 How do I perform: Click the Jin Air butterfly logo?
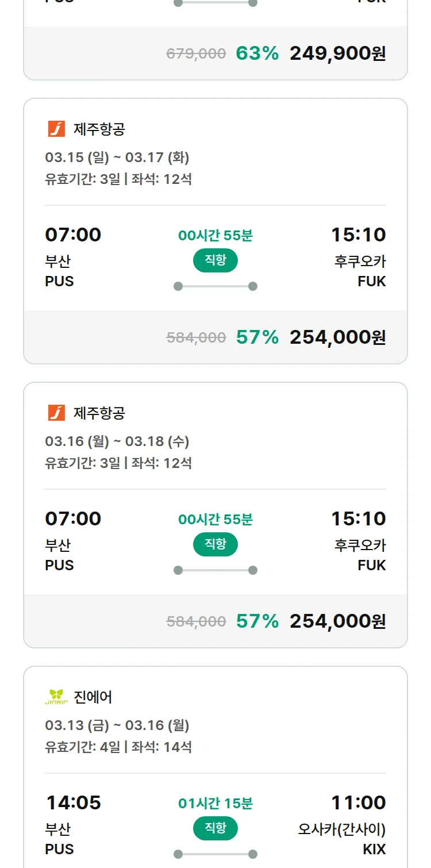click(56, 697)
